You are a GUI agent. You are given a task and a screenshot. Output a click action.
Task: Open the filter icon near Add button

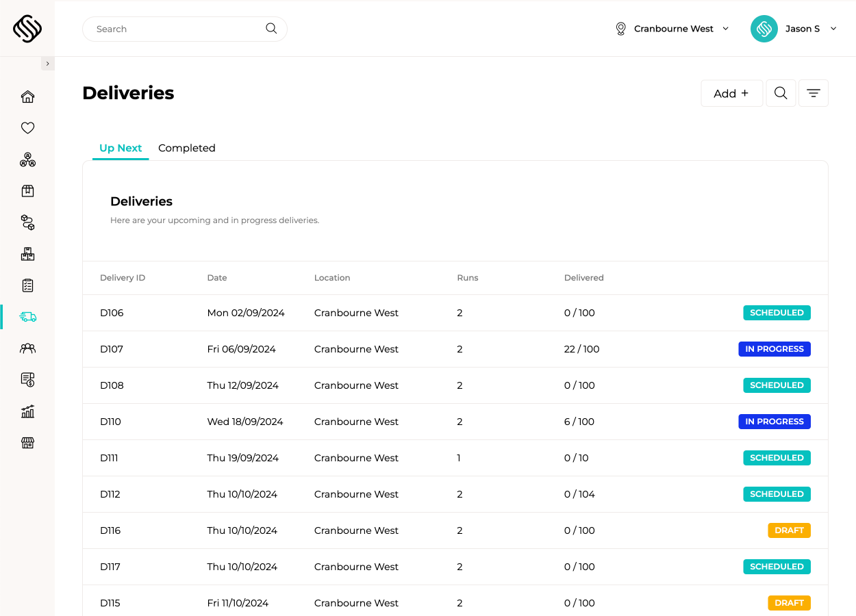point(813,92)
